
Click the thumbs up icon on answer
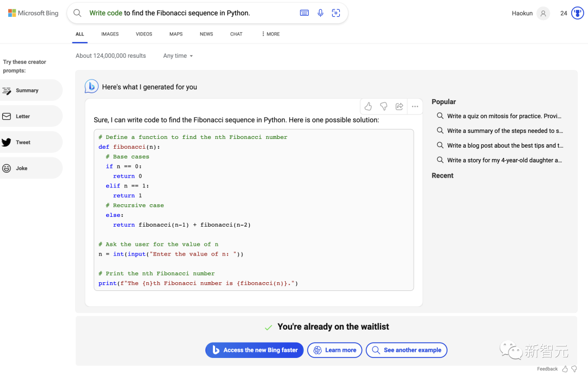(x=368, y=106)
